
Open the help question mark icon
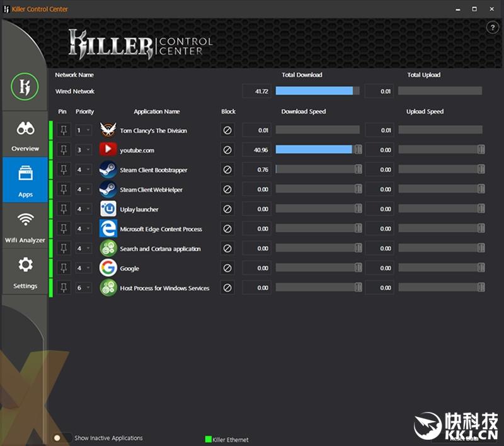(493, 28)
